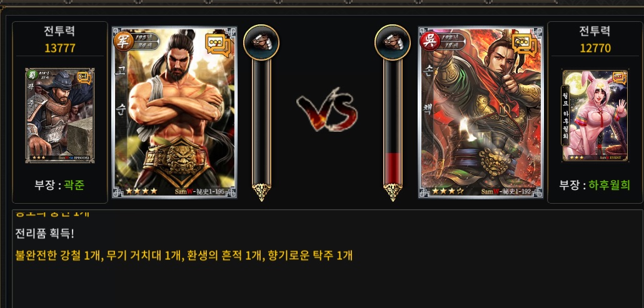Click the VS emblem in the center
The image size is (644, 308).
[328, 109]
